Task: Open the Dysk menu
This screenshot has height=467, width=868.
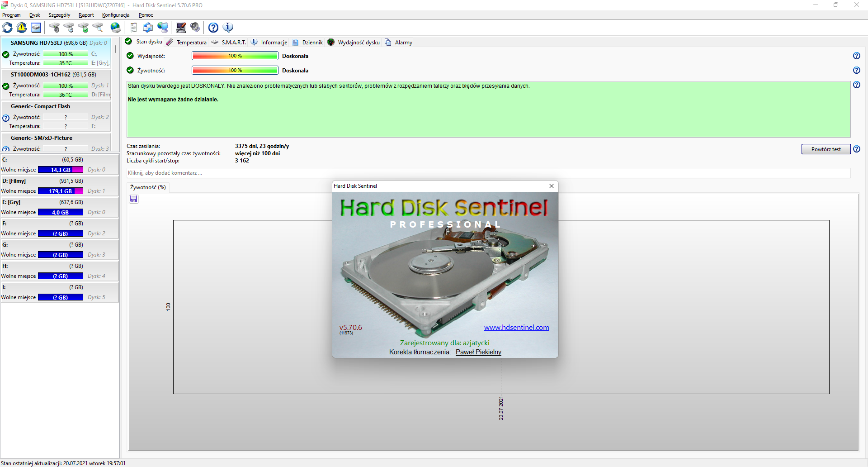Action: coord(35,15)
